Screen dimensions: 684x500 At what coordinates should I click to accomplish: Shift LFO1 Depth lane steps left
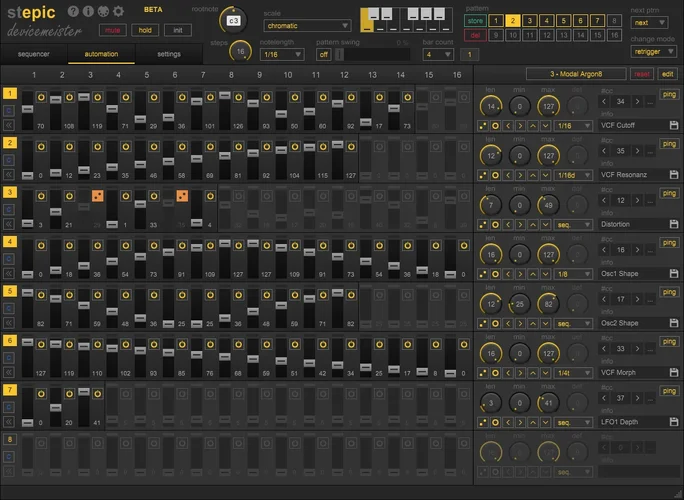pos(508,422)
